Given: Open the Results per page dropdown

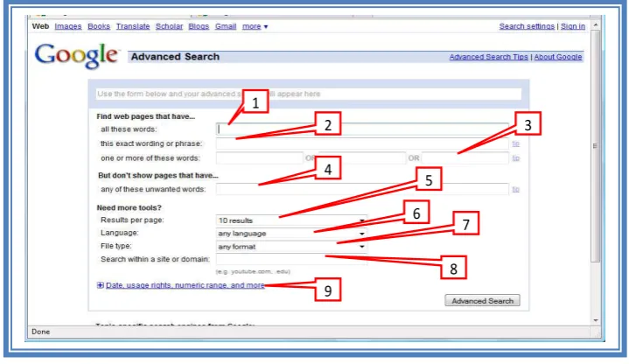Looking at the screenshot, I should coord(290,220).
